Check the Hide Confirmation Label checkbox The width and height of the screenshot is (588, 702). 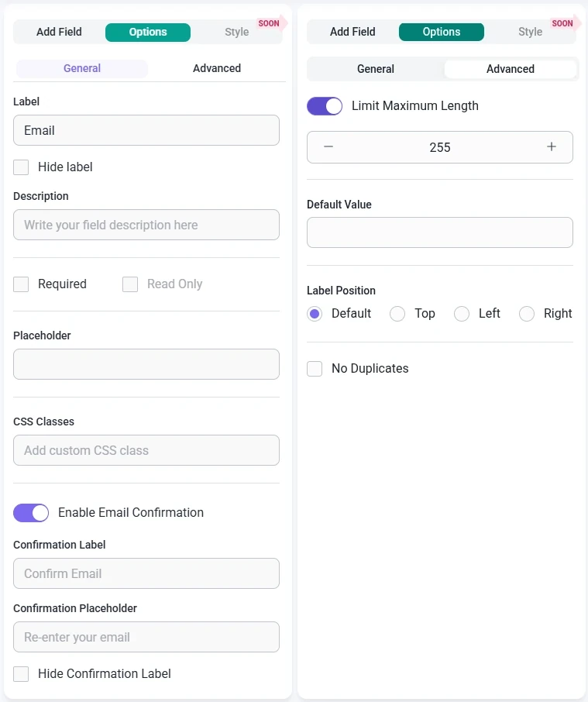21,674
